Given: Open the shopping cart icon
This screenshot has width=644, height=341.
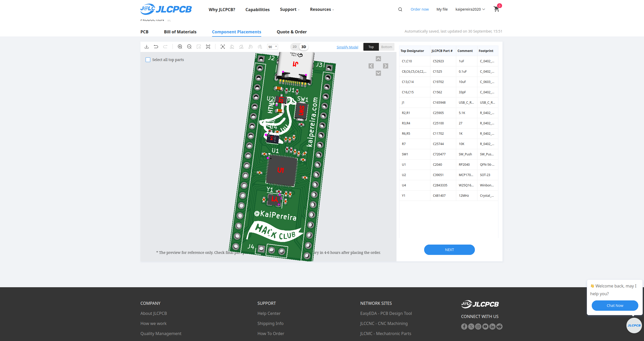Looking at the screenshot, I should [496, 9].
